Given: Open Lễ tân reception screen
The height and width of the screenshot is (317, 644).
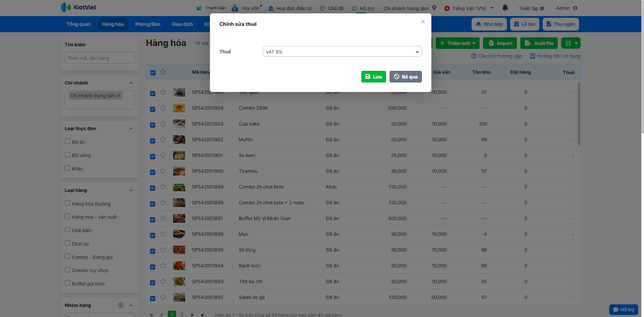Looking at the screenshot, I should pos(524,24).
